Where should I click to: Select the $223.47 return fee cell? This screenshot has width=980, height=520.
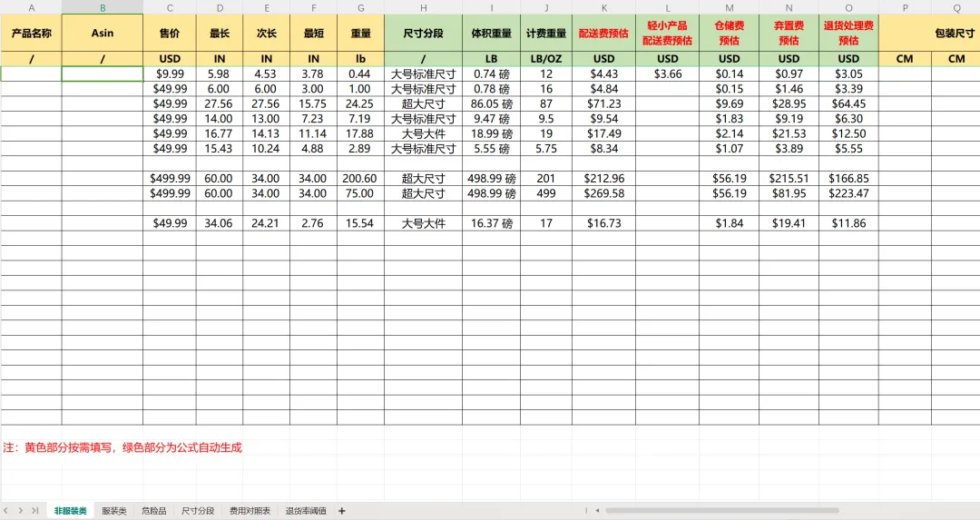pos(848,193)
